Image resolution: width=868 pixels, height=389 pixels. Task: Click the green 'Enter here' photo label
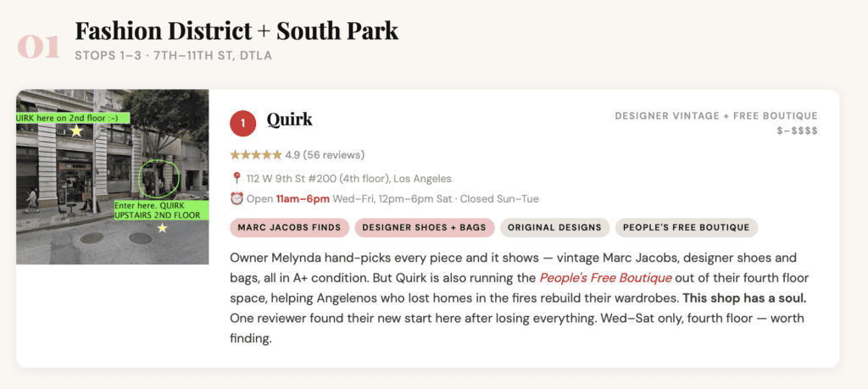[161, 210]
